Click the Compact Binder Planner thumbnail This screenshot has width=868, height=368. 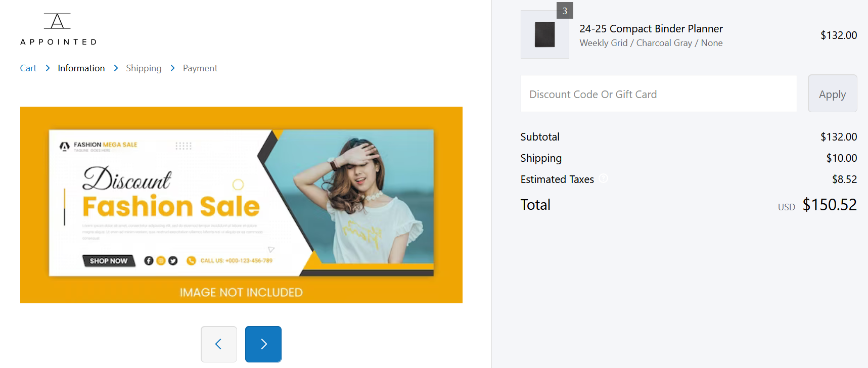(x=544, y=35)
